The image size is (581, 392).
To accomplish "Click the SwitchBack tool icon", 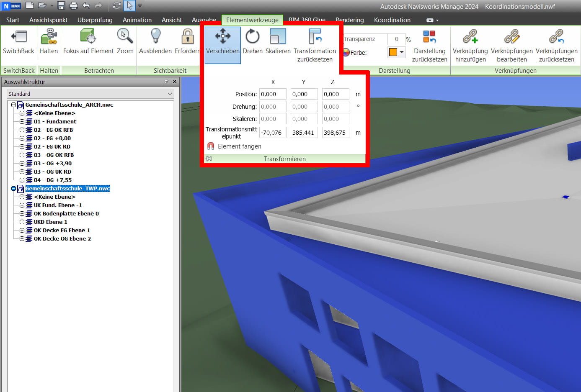I will 18,36.
